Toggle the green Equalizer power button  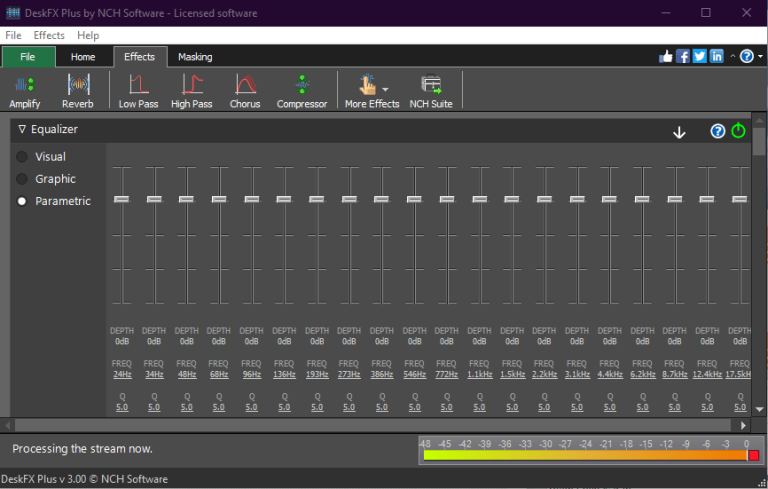tap(738, 131)
